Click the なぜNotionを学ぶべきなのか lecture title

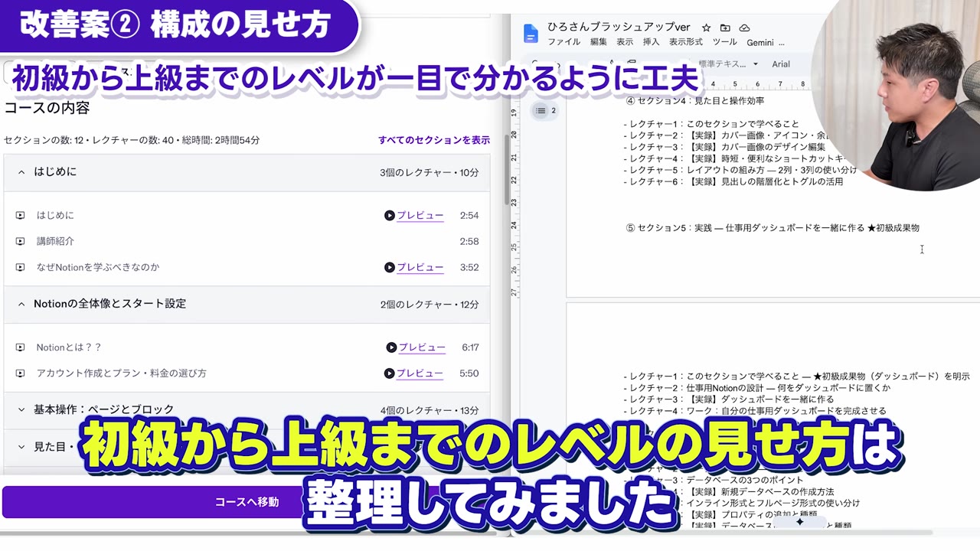[97, 268]
